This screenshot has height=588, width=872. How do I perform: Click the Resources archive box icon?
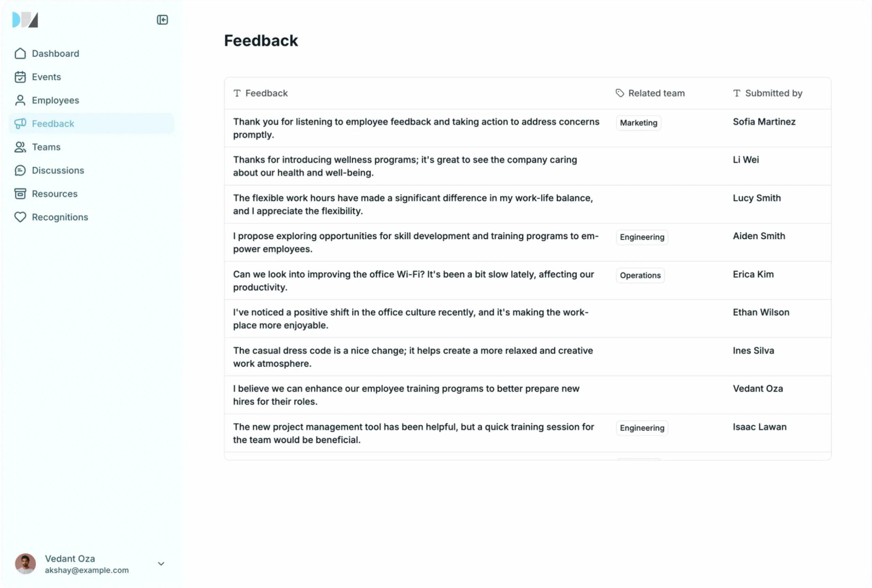(x=20, y=194)
